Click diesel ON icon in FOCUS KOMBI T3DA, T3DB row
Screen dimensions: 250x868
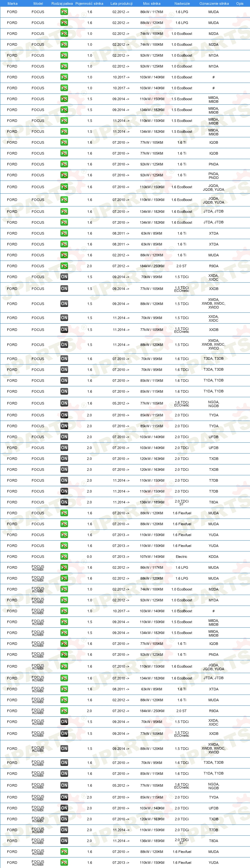point(64,762)
